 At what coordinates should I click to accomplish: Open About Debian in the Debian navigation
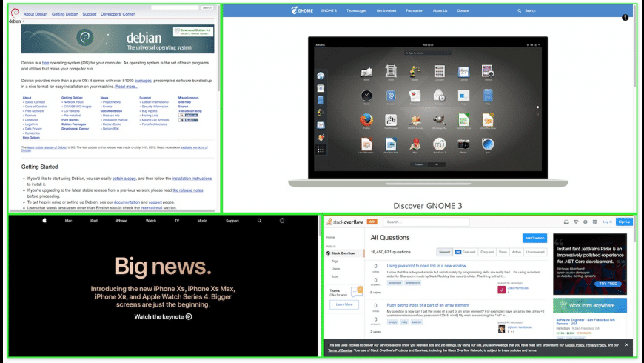click(36, 14)
